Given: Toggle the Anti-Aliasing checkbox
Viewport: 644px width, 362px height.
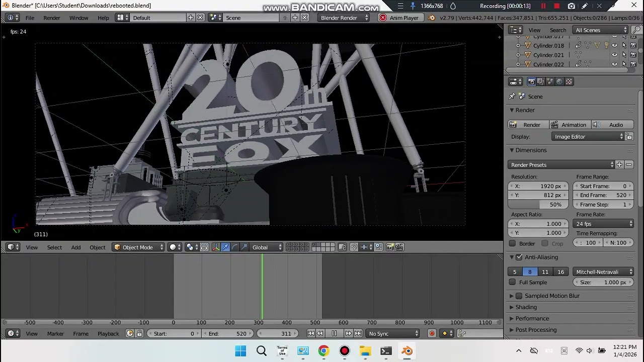Looking at the screenshot, I should [x=519, y=257].
